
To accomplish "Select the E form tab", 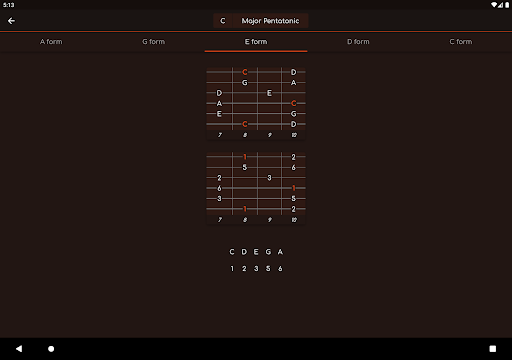I will point(256,42).
